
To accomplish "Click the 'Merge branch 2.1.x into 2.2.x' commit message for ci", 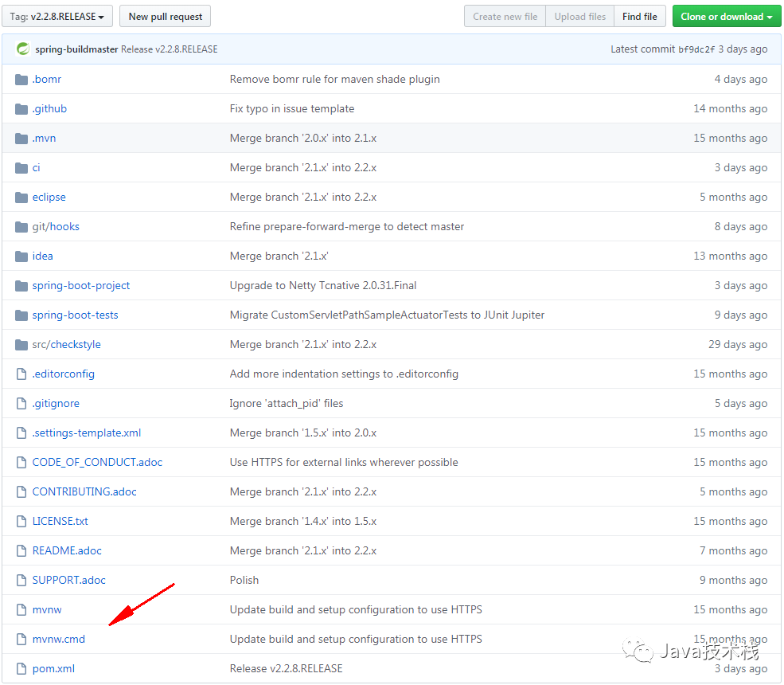I will tap(302, 167).
